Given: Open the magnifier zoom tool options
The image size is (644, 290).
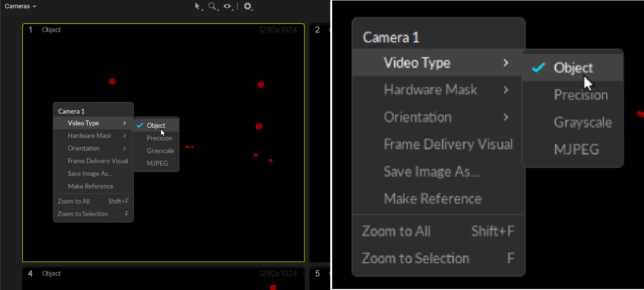Looking at the screenshot, I should click(x=212, y=6).
